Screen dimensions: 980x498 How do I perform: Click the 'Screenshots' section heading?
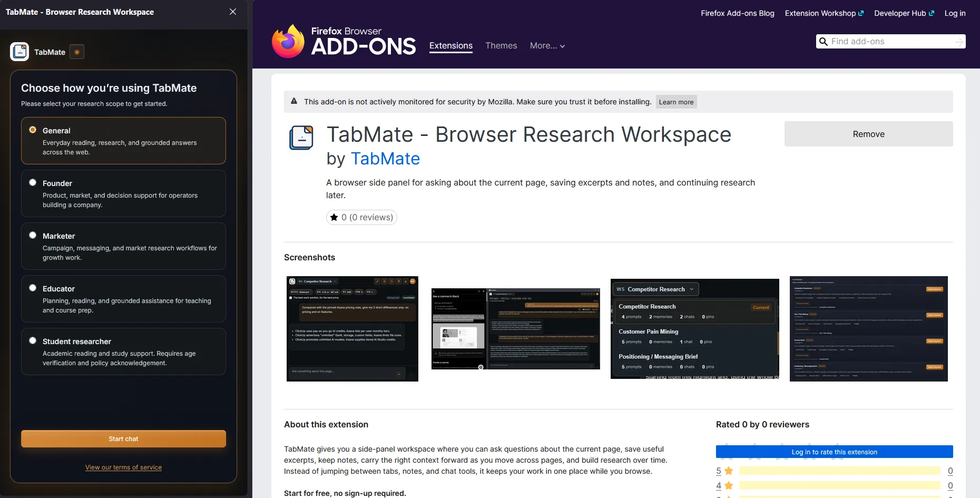309,257
